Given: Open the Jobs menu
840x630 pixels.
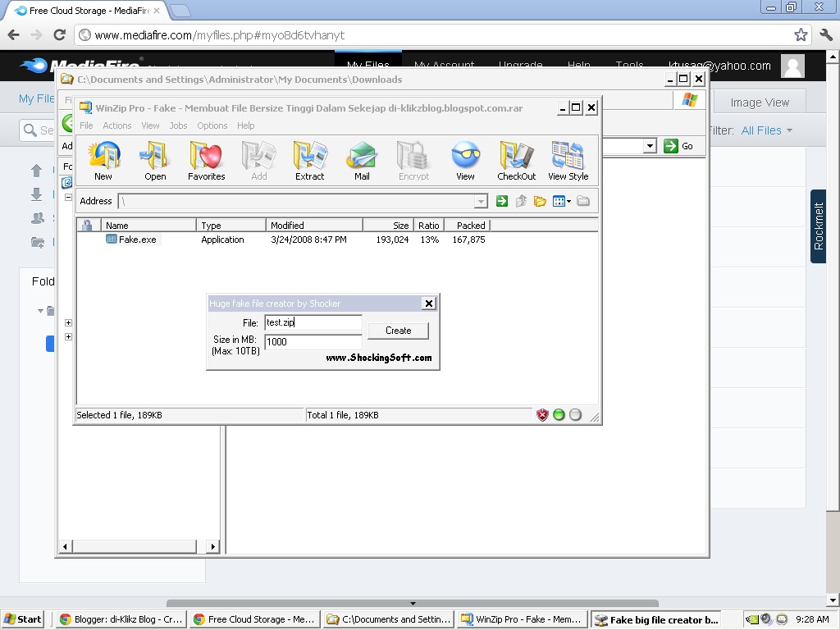Looking at the screenshot, I should (178, 126).
